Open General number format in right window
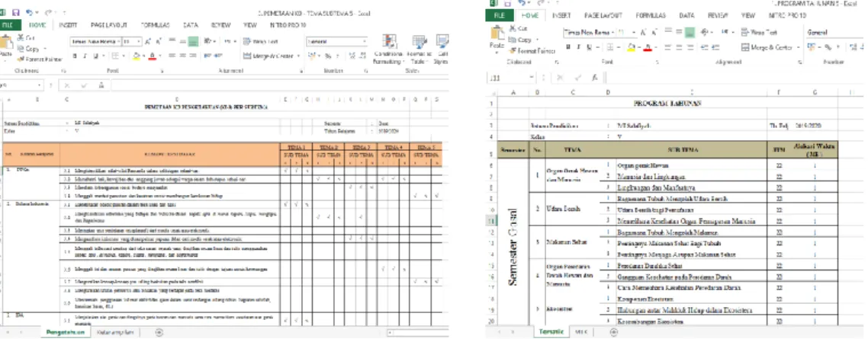The width and height of the screenshot is (868, 339). coord(836,33)
